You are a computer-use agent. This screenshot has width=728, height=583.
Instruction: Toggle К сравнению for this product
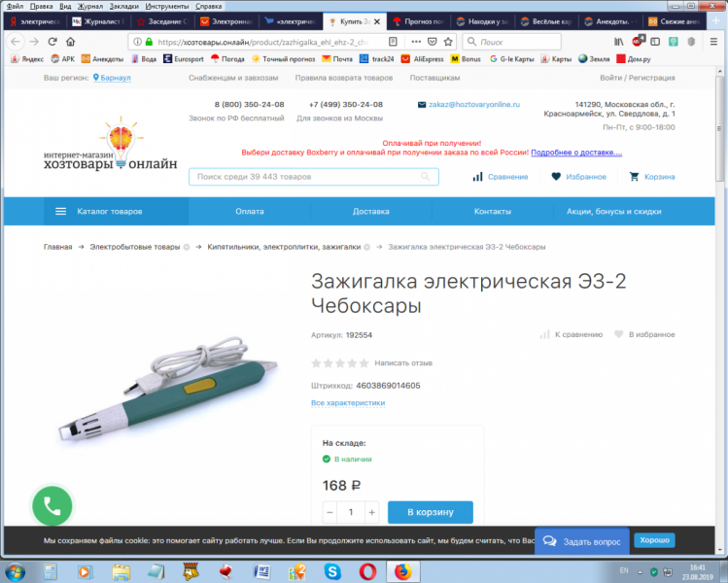(545, 334)
